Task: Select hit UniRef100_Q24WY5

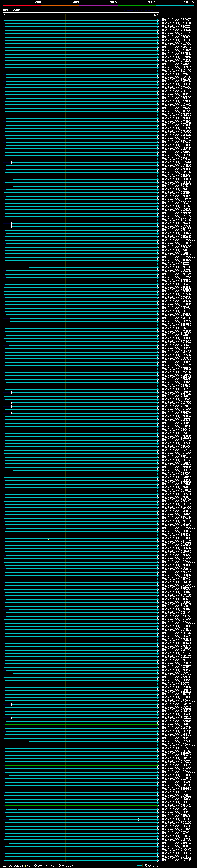Action: pos(176,478)
